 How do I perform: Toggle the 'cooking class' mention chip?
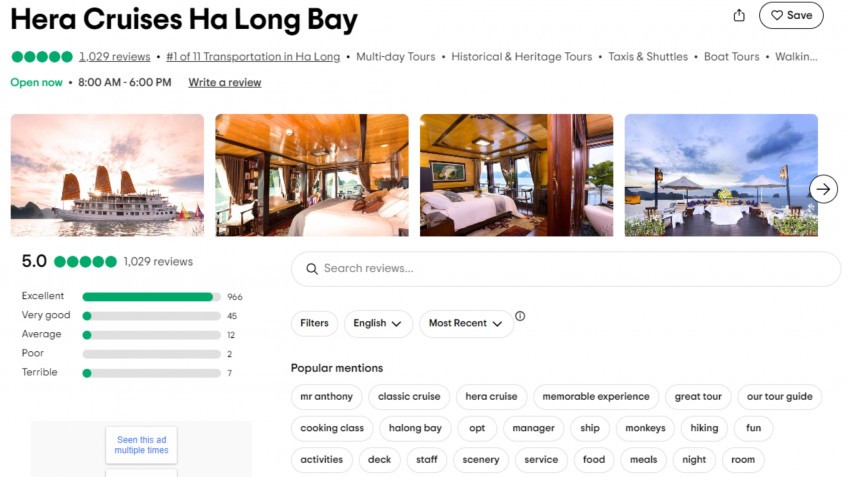tap(332, 428)
